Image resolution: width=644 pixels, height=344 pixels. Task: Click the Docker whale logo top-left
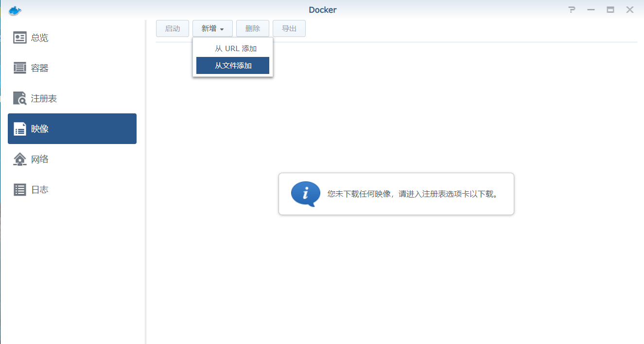pos(15,9)
